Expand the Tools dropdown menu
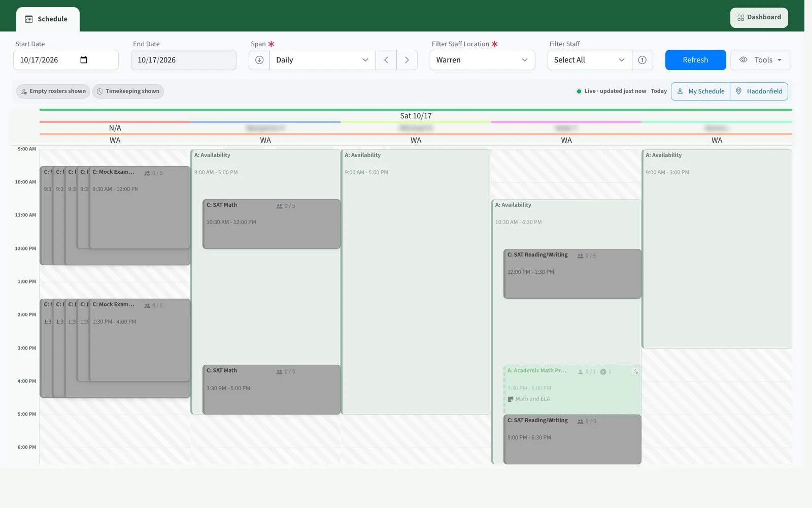Screen dimensions: 812x508 [760, 60]
